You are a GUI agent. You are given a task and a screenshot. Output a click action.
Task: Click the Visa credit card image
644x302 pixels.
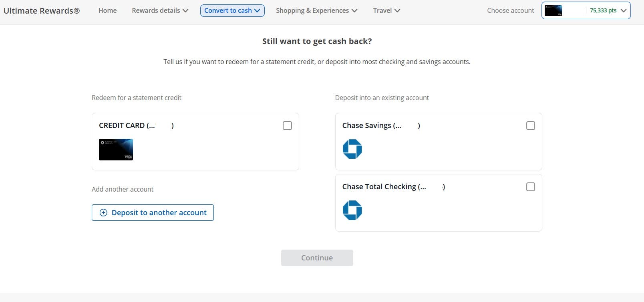(x=116, y=150)
